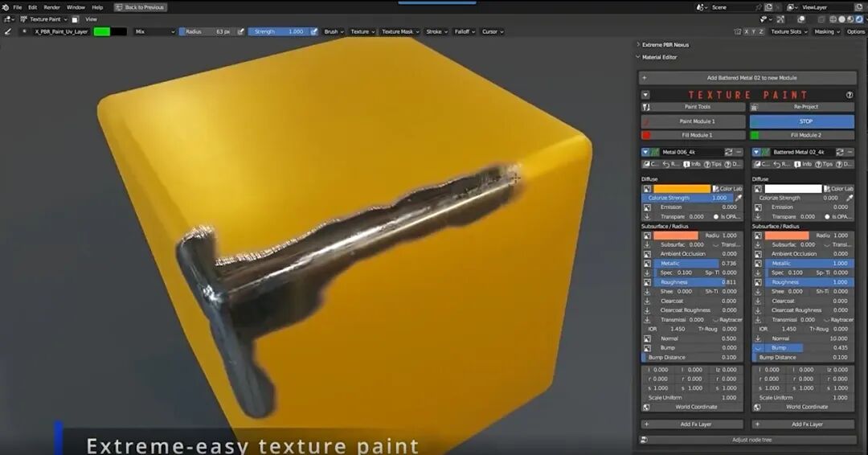
Task: Adjust Colorize Strength slider in Metal 006_4k module
Action: click(687, 199)
